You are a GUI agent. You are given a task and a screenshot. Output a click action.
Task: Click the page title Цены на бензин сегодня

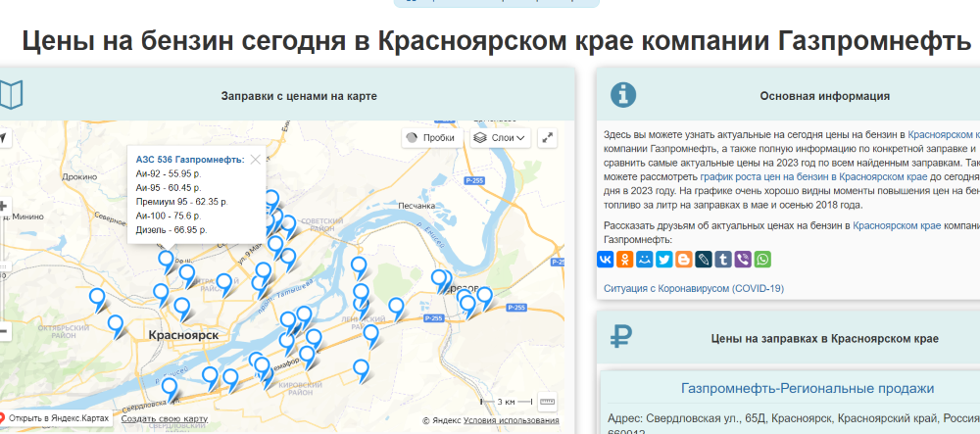tap(497, 40)
